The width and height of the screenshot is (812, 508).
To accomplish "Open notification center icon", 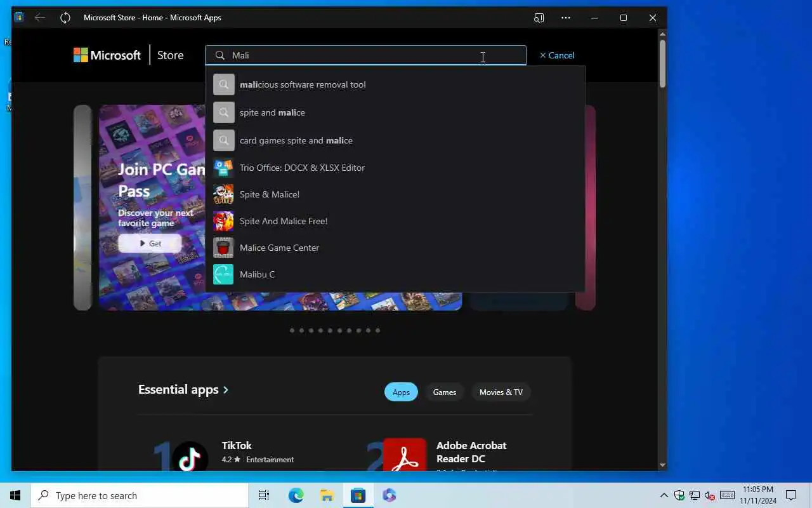I will tap(791, 495).
